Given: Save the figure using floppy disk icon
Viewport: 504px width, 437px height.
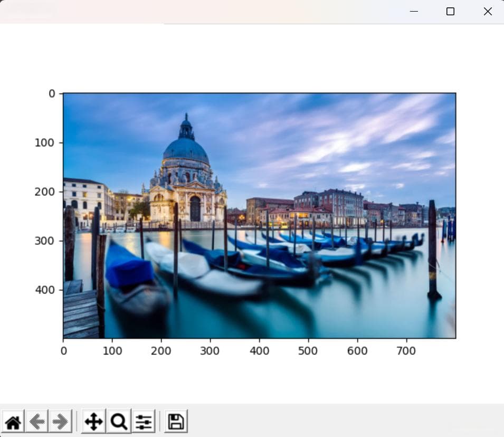Looking at the screenshot, I should [x=176, y=422].
